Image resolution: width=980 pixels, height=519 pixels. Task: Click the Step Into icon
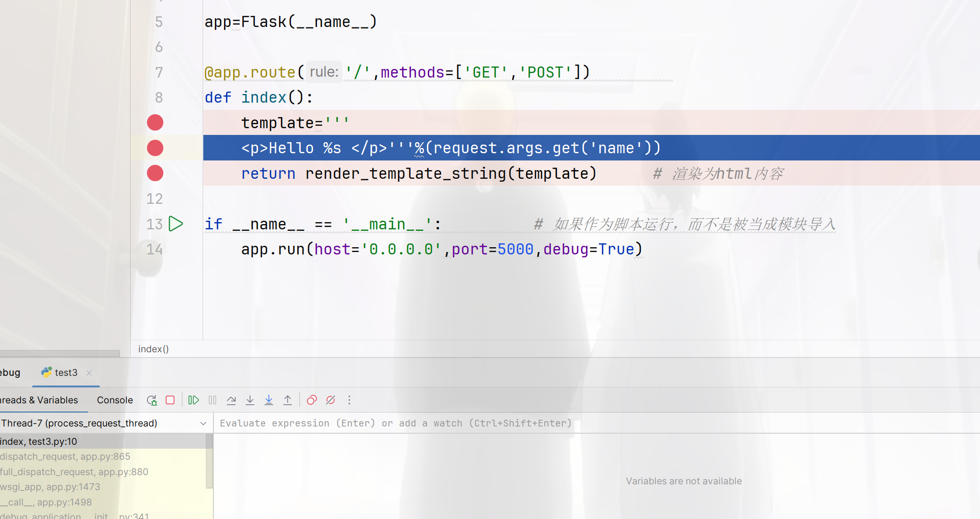(x=250, y=400)
